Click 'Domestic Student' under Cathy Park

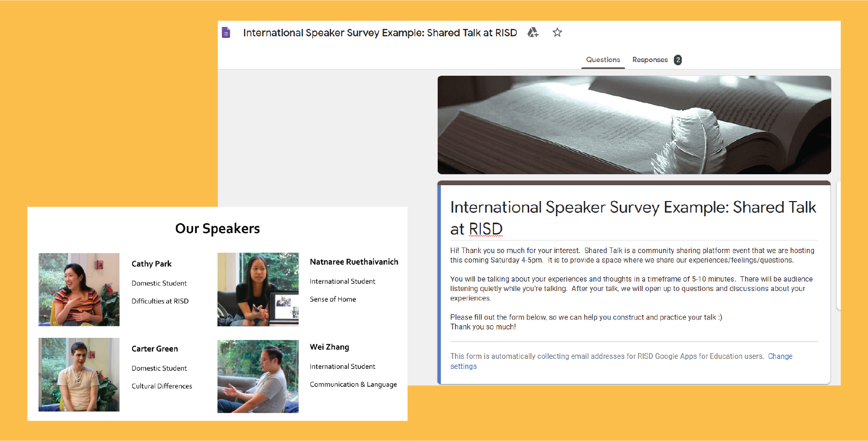(159, 283)
